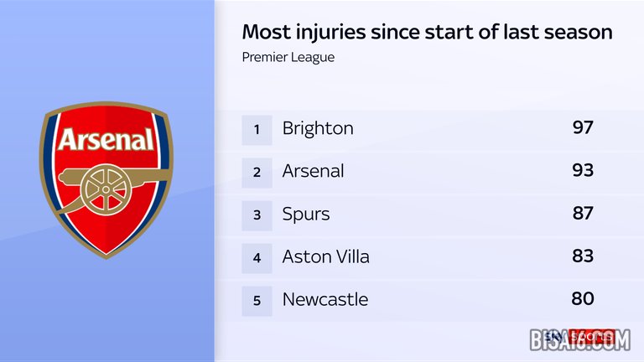Select the Spurs team name
The width and height of the screenshot is (644, 362).
(306, 215)
